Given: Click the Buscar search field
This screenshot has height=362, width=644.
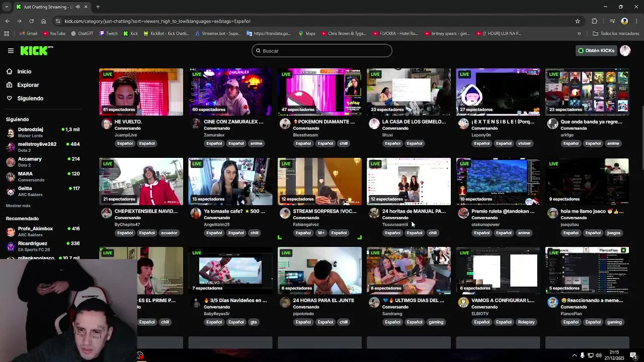Looking at the screenshot, I should [322, 51].
